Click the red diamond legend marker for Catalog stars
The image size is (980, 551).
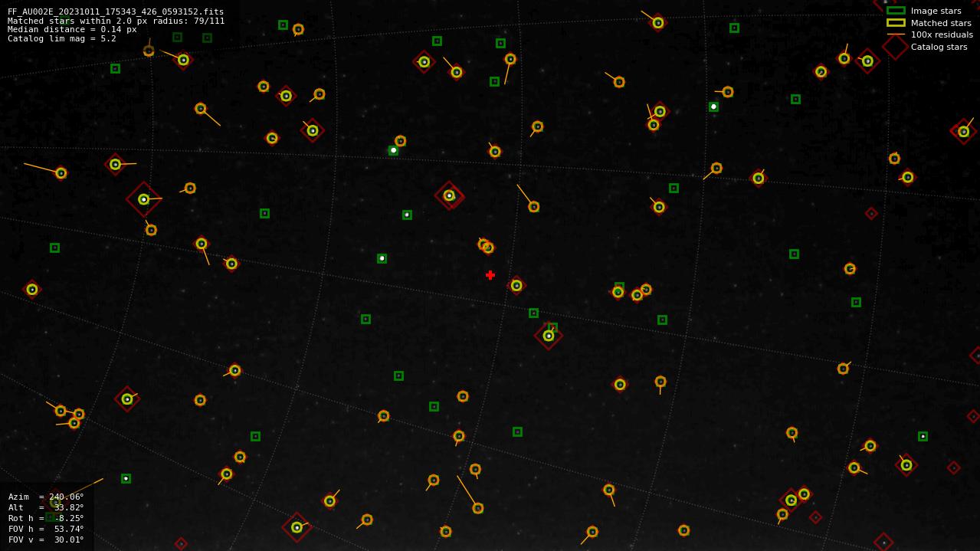coord(896,47)
